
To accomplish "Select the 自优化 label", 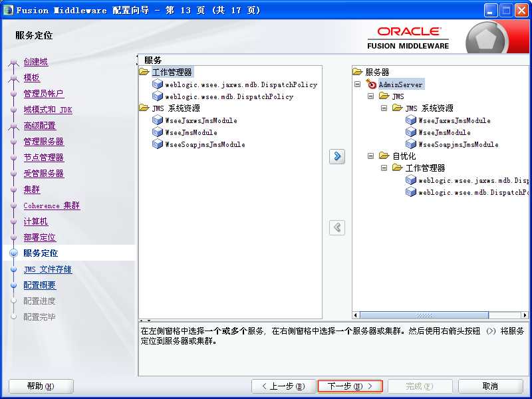I will point(404,156).
